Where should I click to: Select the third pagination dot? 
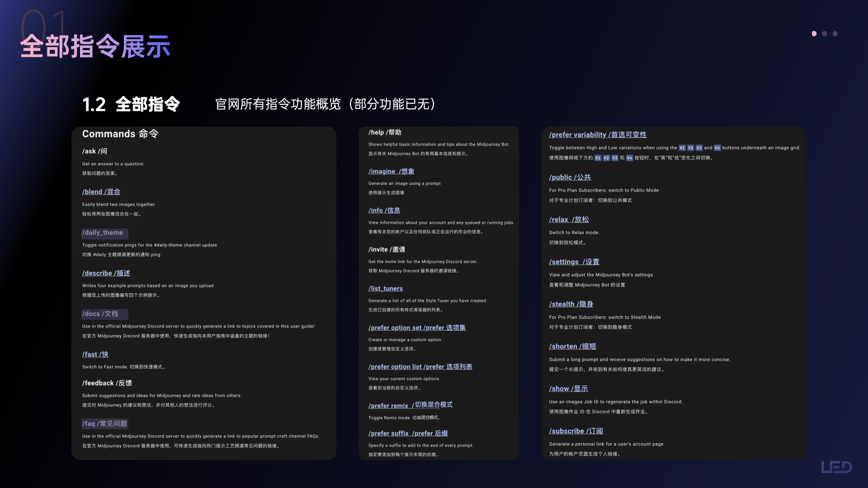[x=835, y=33]
